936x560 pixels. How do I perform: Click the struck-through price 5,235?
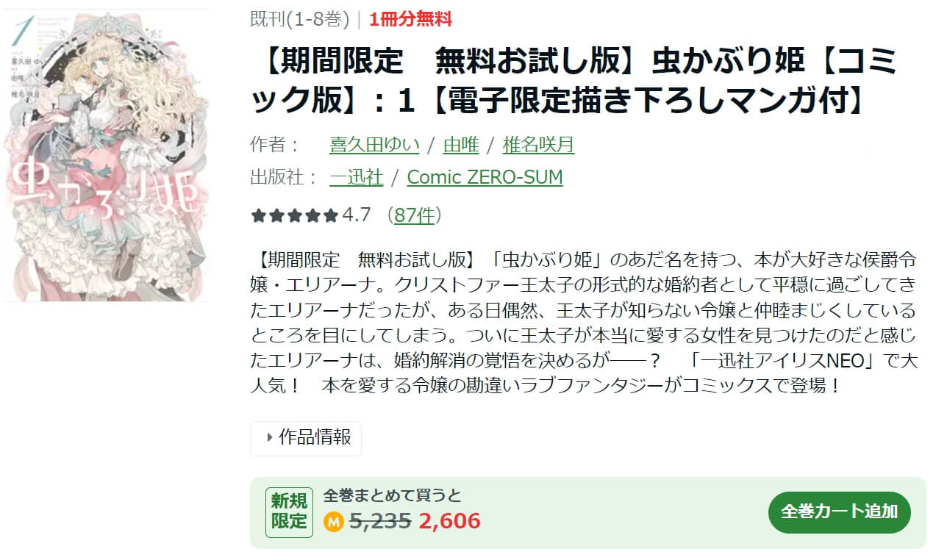pyautogui.click(x=379, y=521)
